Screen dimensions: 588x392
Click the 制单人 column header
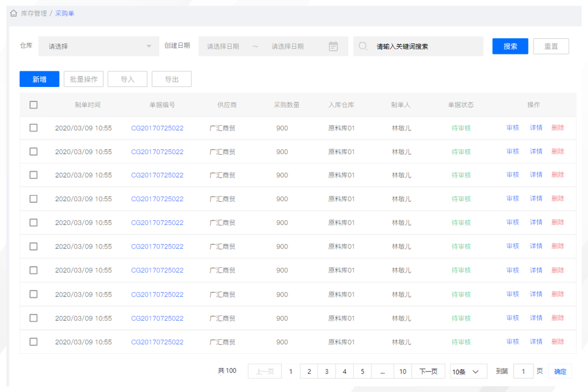pos(401,105)
